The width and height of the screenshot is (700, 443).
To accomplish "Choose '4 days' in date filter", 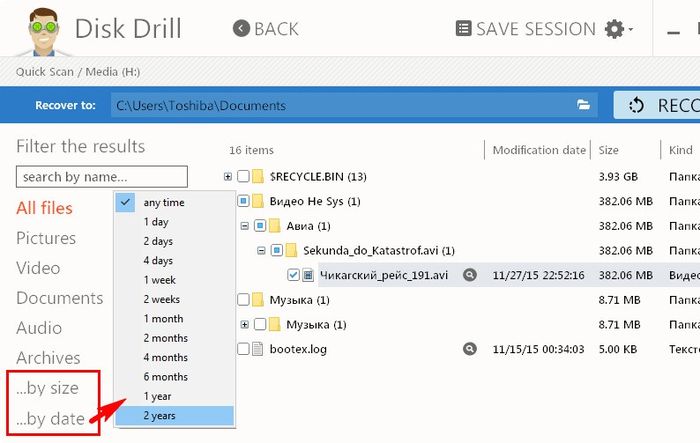I will (x=175, y=260).
